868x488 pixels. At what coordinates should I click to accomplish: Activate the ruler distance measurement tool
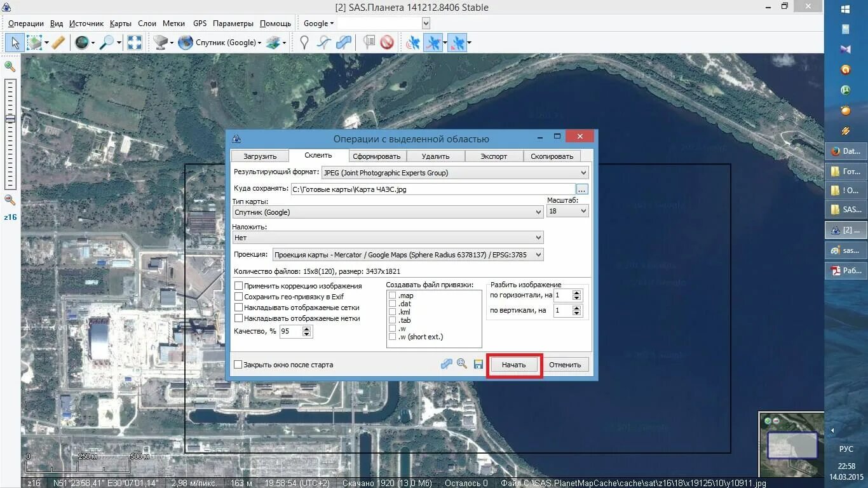coord(58,43)
